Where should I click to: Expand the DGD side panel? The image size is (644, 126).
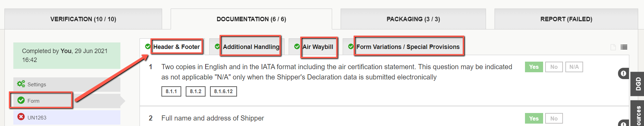[637, 84]
